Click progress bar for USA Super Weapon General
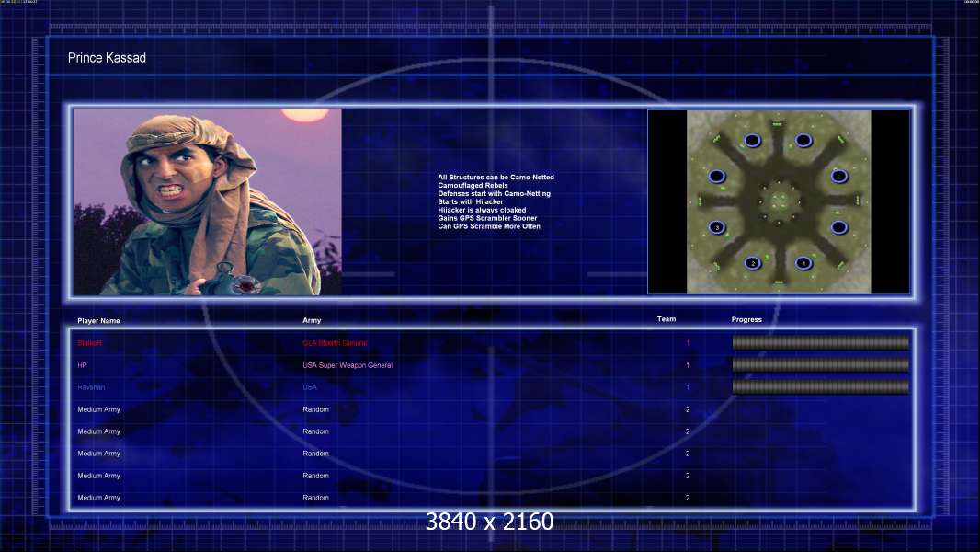 [820, 364]
